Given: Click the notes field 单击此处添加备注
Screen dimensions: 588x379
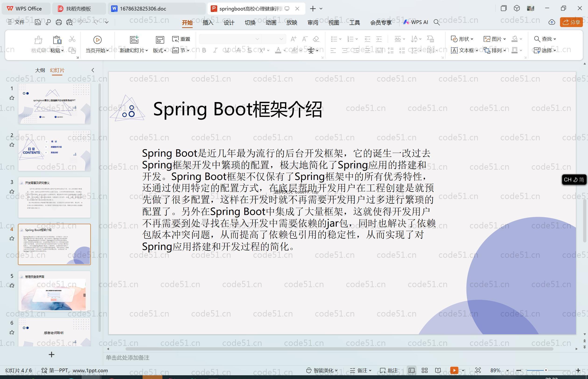Looking at the screenshot, I should point(128,358).
